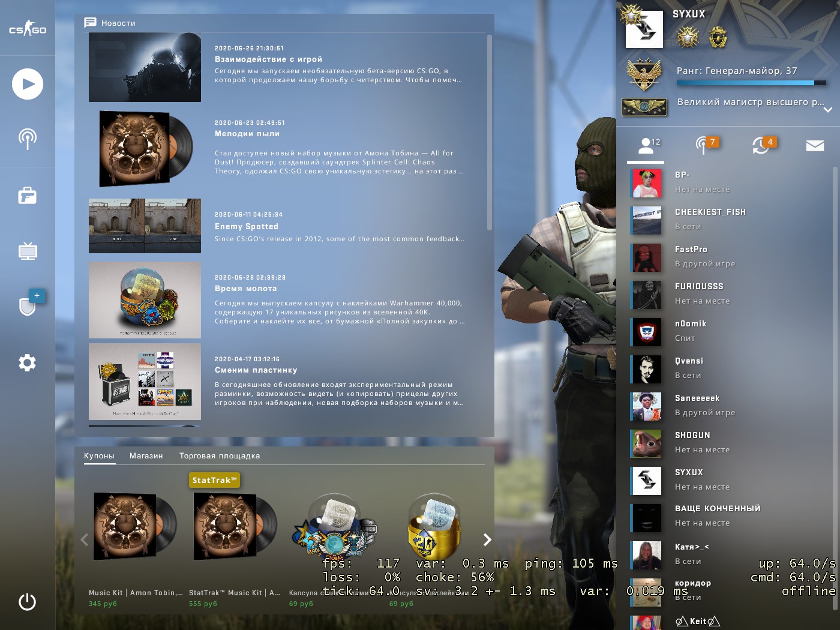Click Ранг: Генерал-майор, 37 text
This screenshot has width=840, height=630.
click(737, 71)
